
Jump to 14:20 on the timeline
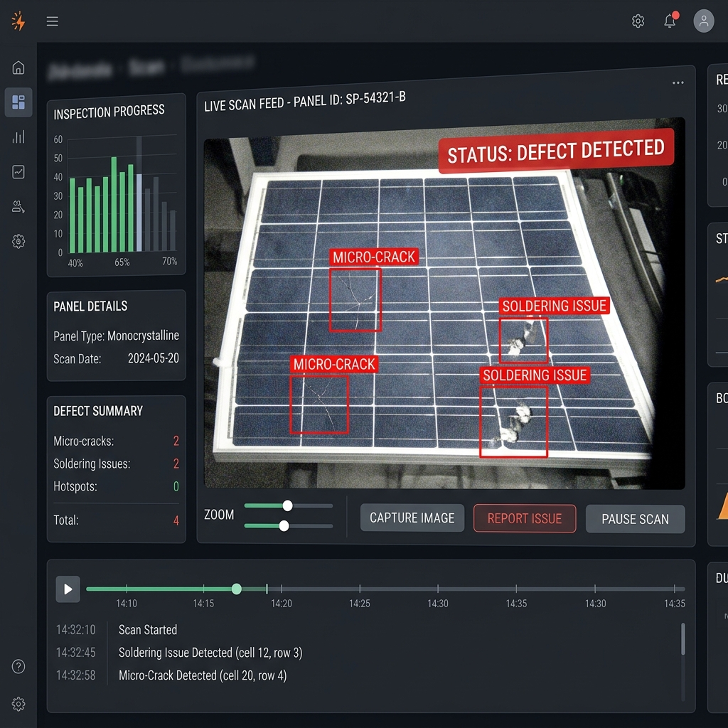[282, 603]
